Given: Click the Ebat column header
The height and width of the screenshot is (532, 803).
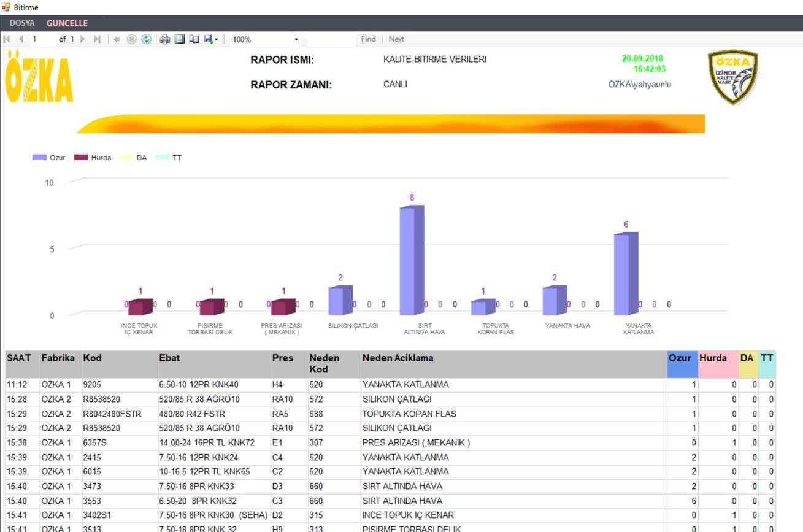Looking at the screenshot, I should click(x=213, y=364).
